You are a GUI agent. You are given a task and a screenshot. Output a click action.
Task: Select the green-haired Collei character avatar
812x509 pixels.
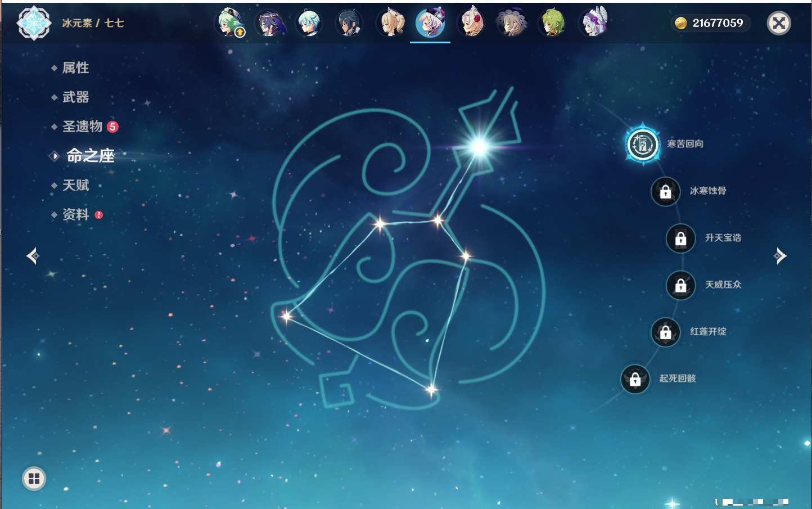pyautogui.click(x=553, y=23)
